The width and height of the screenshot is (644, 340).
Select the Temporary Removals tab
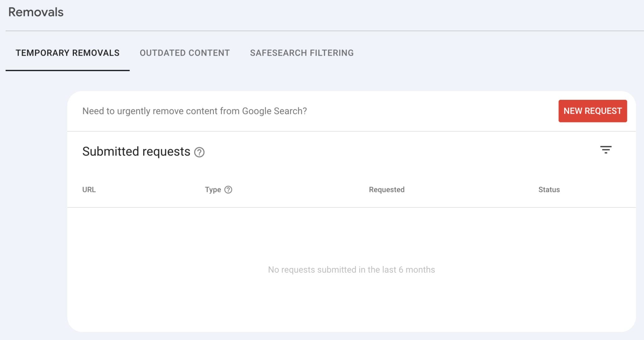pos(68,53)
